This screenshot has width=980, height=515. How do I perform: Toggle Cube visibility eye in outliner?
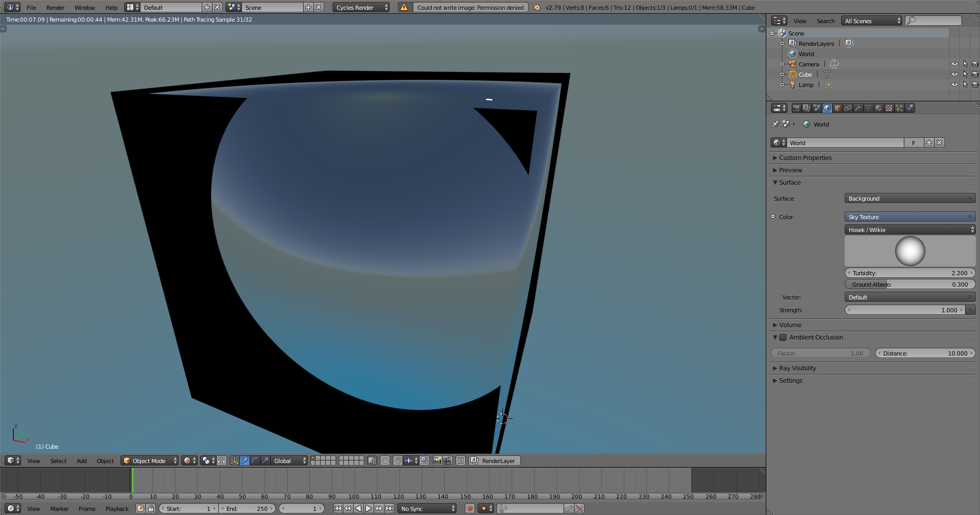tap(955, 75)
